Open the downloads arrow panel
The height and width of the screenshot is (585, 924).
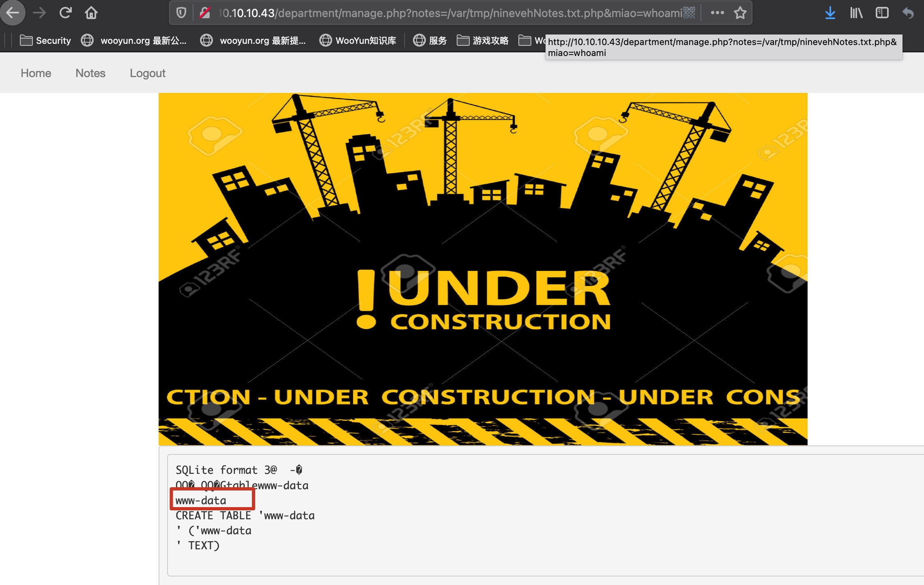(x=830, y=13)
